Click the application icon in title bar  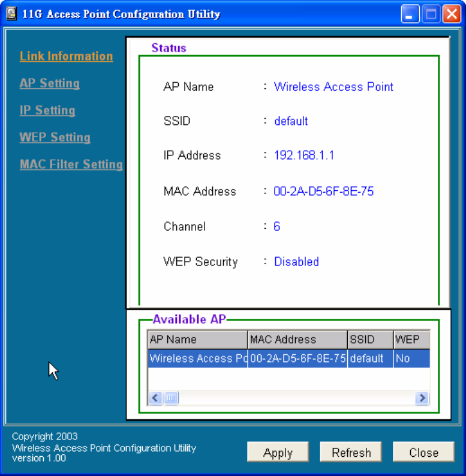click(11, 14)
